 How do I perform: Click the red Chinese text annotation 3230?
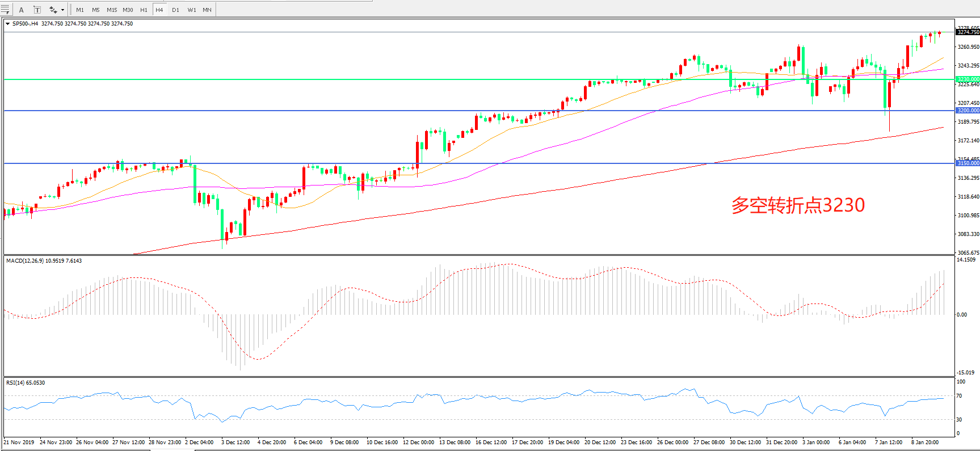798,205
